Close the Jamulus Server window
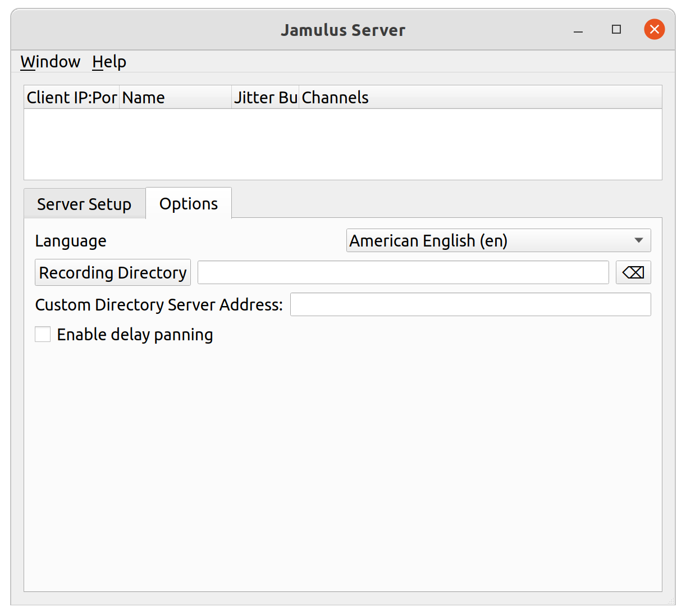 655,29
